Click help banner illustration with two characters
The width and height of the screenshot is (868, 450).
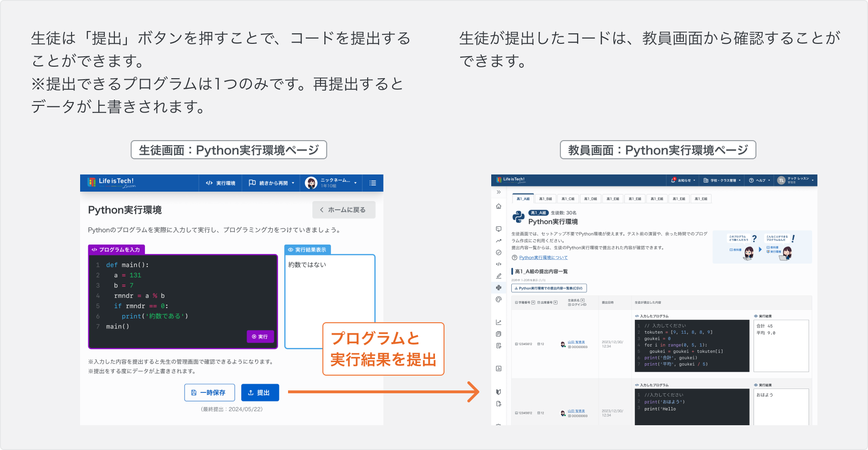[x=762, y=247]
